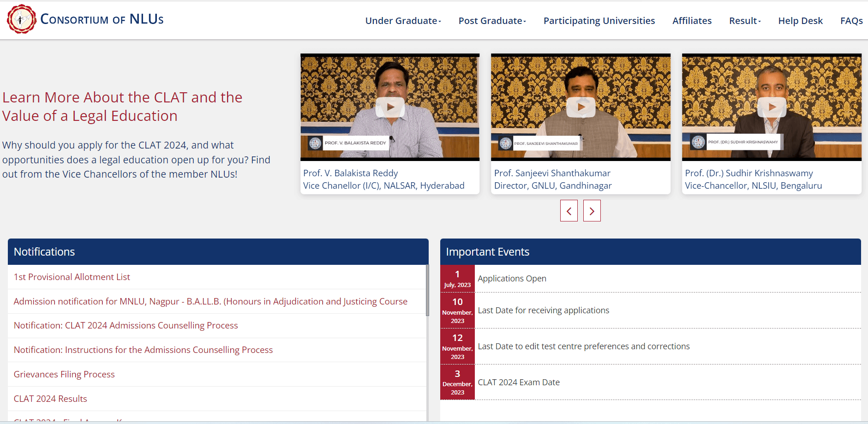This screenshot has height=424, width=868.
Task: Open CLAT 2024 Admissions Counselling Process notification
Action: click(126, 325)
